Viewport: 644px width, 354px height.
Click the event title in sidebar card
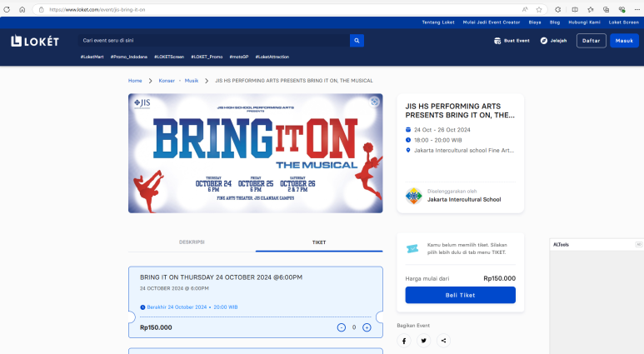pyautogui.click(x=460, y=111)
